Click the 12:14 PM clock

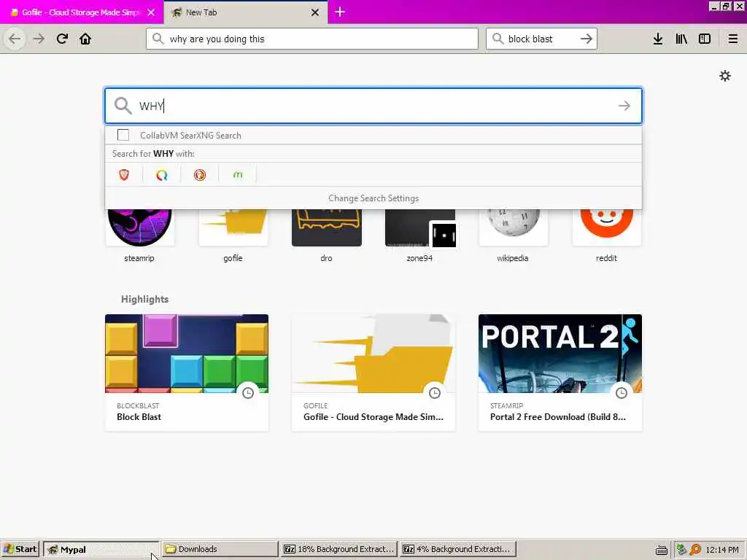(722, 550)
